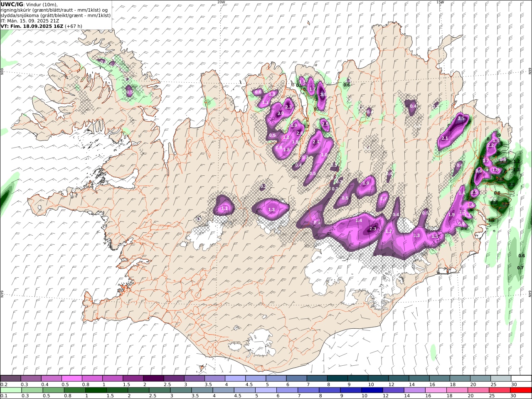Pick the darkest green rain swatch labeled 1

click(96, 390)
